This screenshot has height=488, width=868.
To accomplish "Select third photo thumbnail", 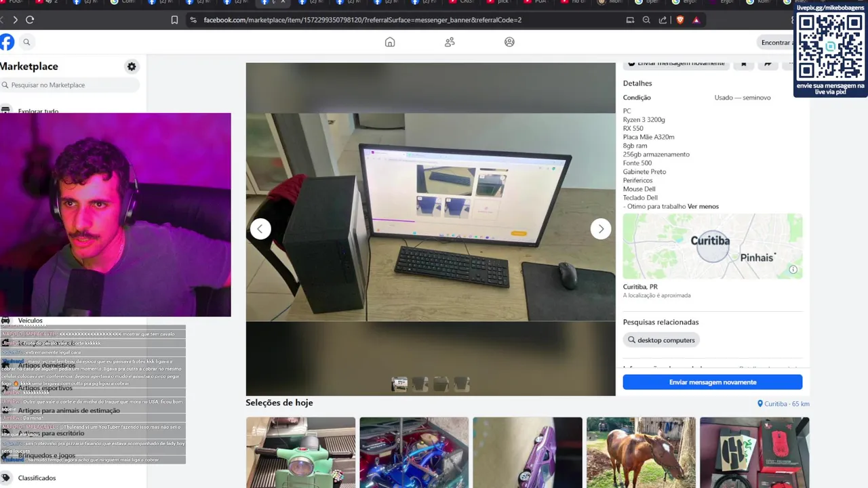I will coord(441,384).
